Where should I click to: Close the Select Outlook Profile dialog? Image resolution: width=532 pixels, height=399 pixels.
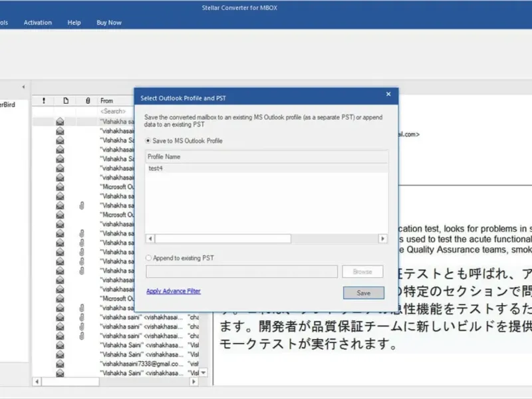388,94
